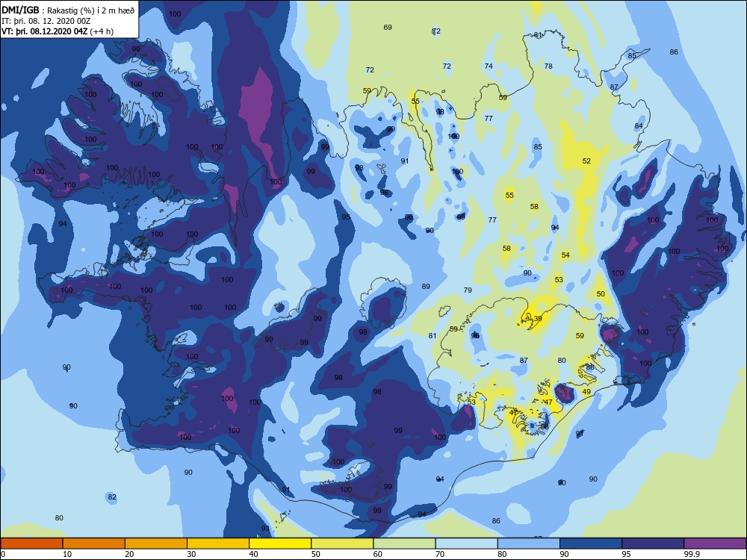
Task: Click the light orange 20–30 legend swatch
Action: point(156,544)
